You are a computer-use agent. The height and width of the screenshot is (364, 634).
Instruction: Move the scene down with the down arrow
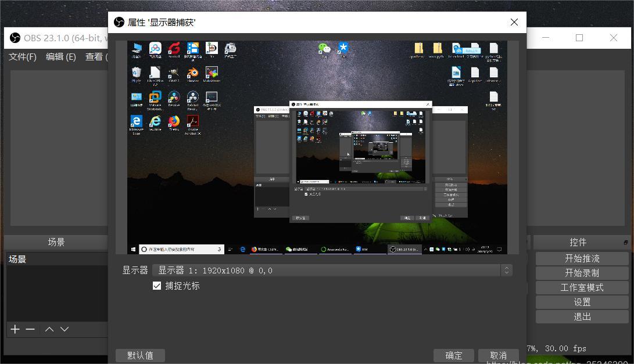(65, 329)
